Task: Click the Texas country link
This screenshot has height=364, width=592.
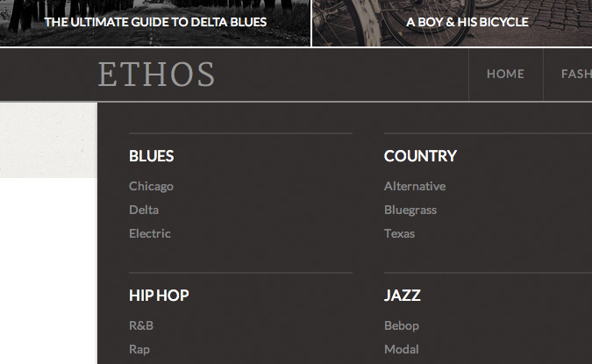Action: point(400,233)
